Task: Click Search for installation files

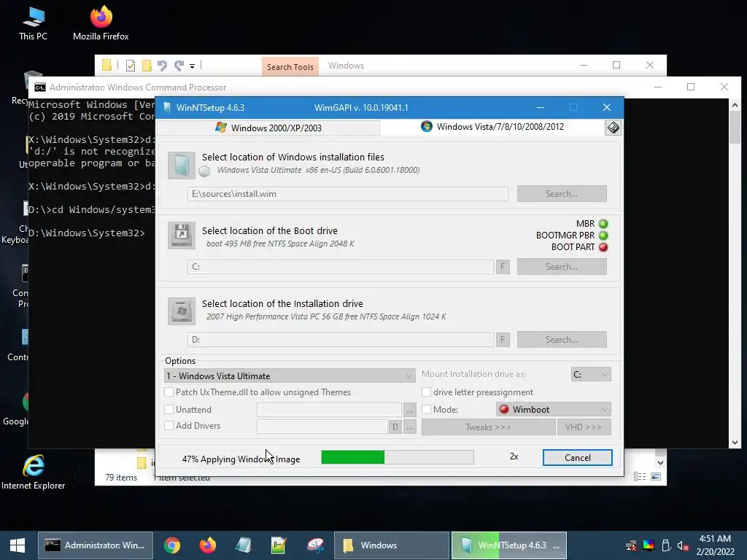Action: tap(562, 194)
